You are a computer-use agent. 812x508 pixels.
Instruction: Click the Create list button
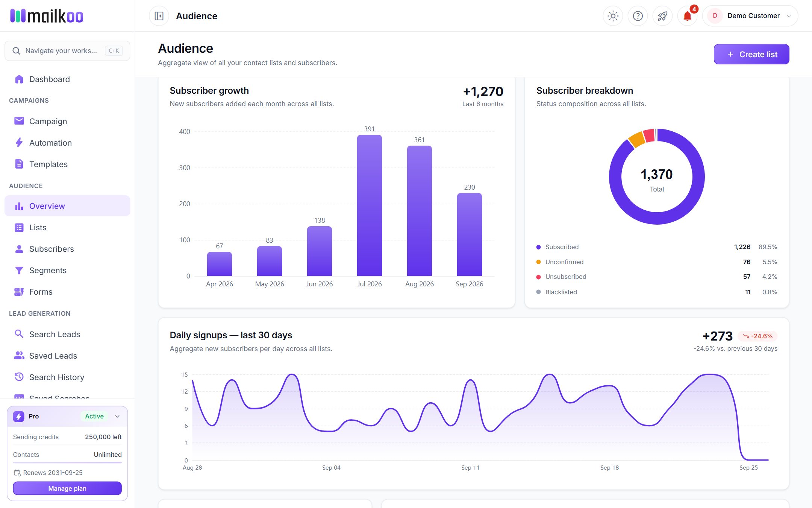(x=751, y=54)
